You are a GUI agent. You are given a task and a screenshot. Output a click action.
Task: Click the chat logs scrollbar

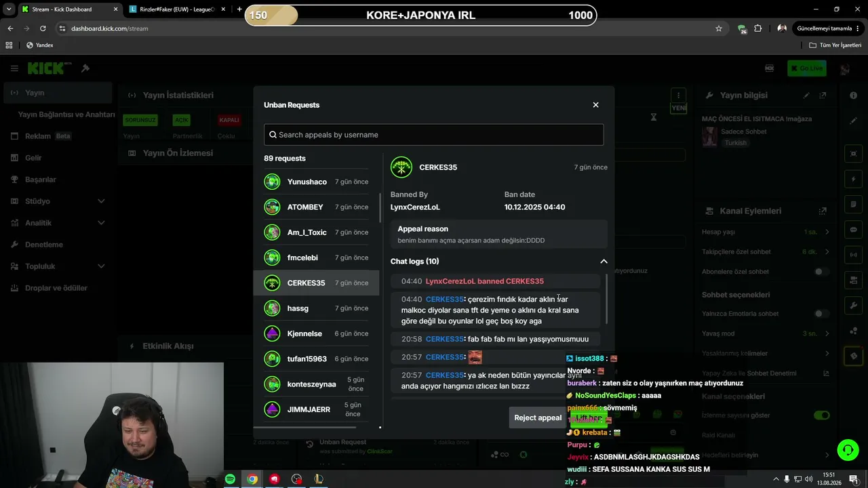(x=606, y=298)
